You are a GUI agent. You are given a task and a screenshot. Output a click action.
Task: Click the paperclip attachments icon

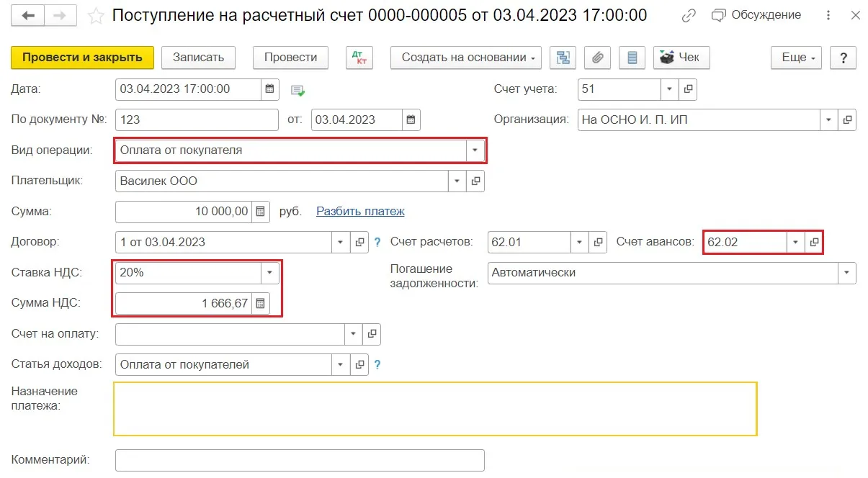pos(597,58)
